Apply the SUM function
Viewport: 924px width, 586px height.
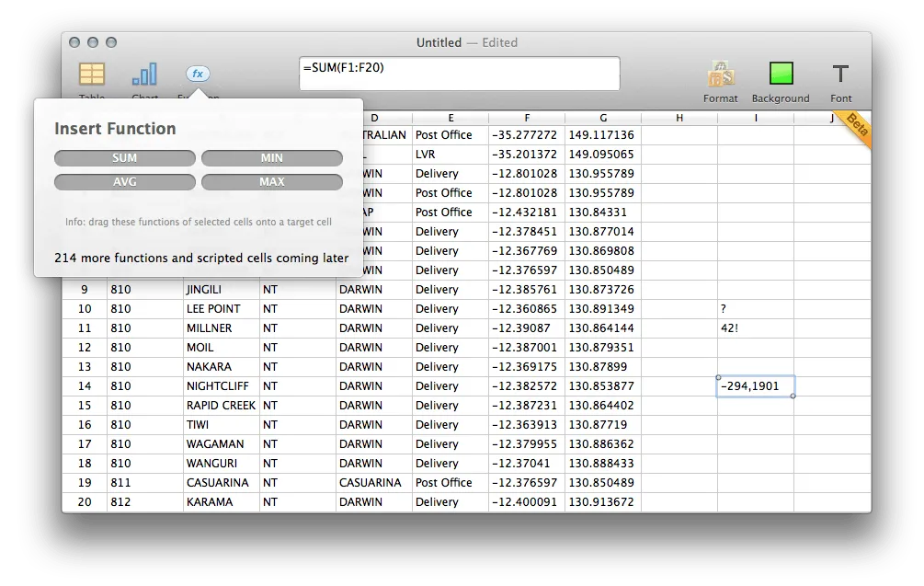[x=124, y=157]
